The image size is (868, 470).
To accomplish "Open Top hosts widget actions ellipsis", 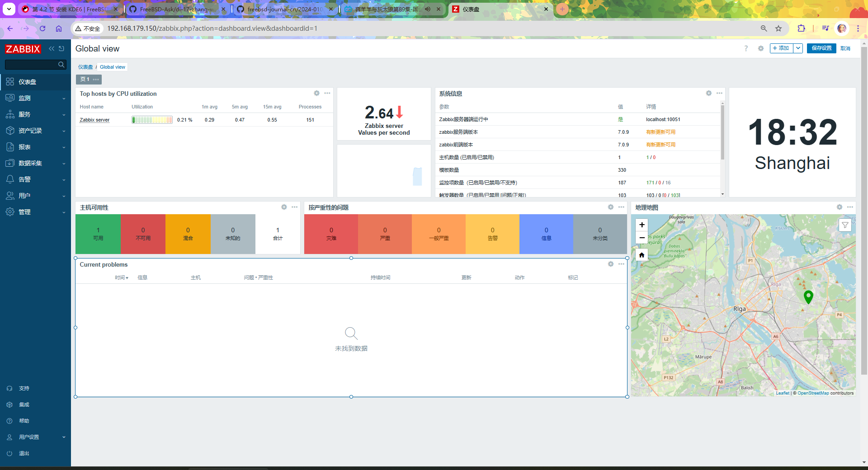I will click(327, 93).
